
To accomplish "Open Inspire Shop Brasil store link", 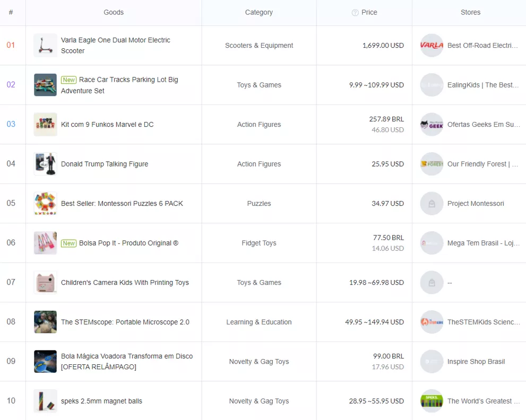I will point(476,362).
